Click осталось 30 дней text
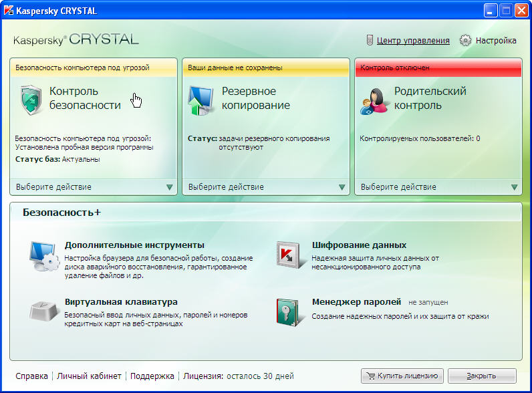 point(260,376)
